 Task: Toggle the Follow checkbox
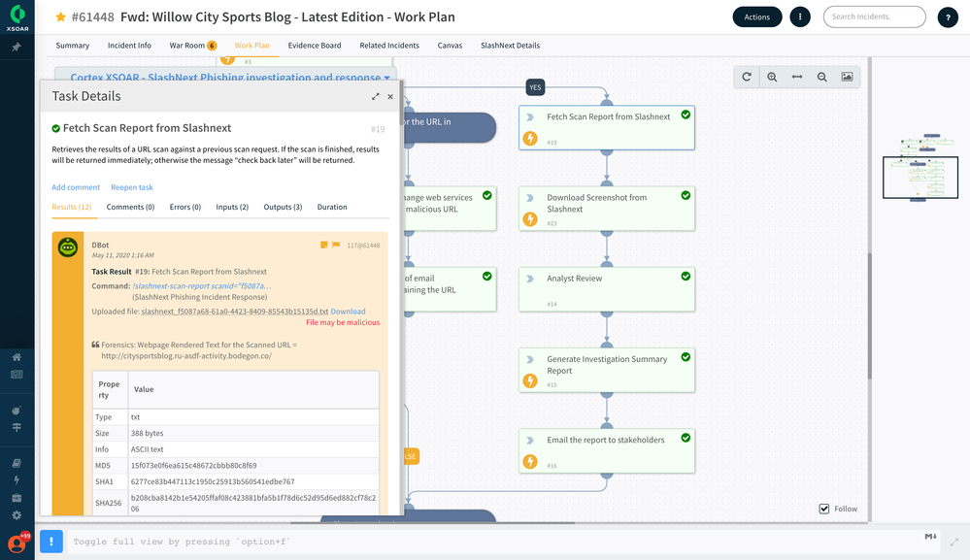click(824, 509)
